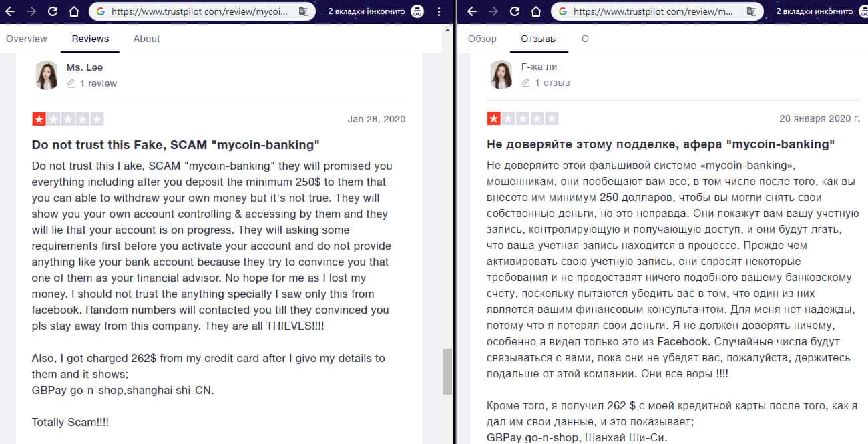Open review title 'Do not trust this Fake, SCAM'
This screenshot has width=868, height=444.
tap(176, 144)
